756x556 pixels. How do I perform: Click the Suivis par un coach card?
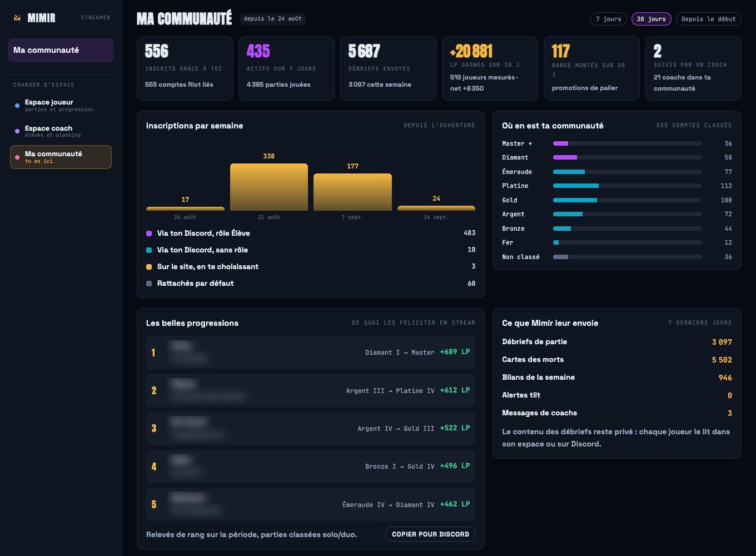click(x=693, y=68)
